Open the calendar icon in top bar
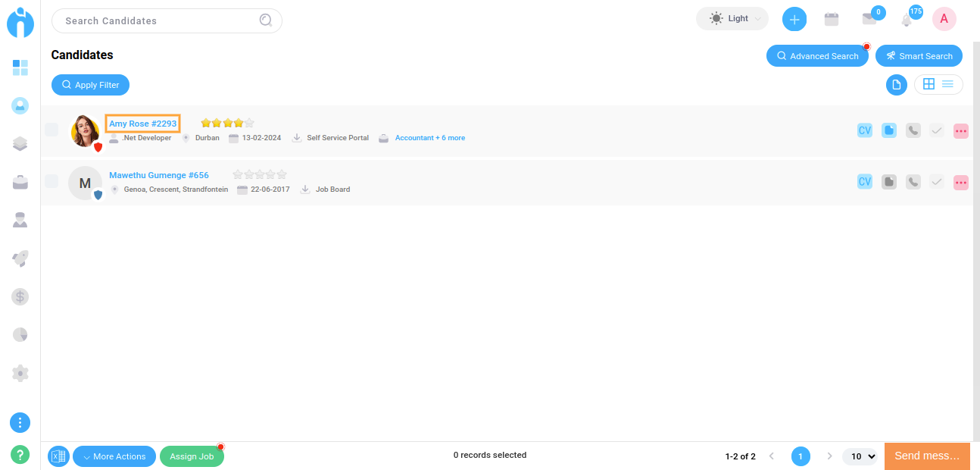 pos(832,20)
